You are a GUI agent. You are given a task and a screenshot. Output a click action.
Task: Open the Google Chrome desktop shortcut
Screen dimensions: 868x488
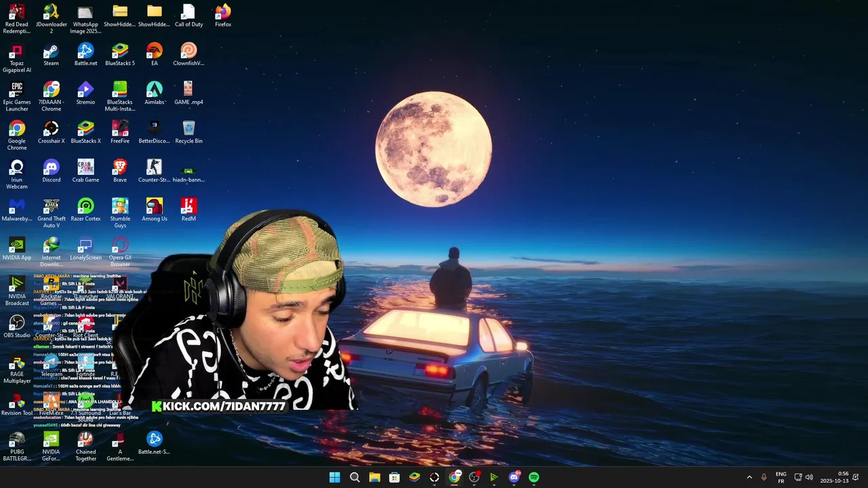[17, 136]
